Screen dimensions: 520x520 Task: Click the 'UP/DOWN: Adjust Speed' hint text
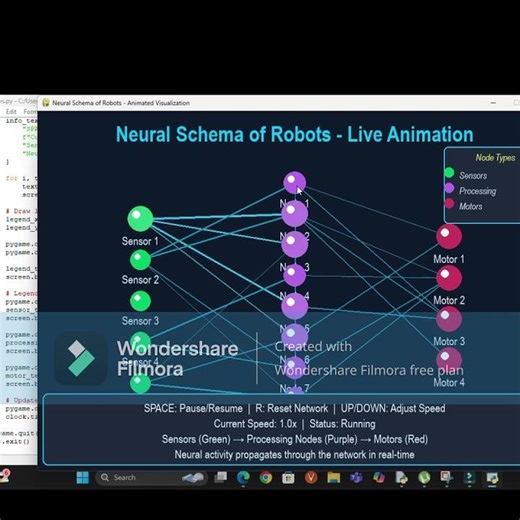click(x=393, y=408)
